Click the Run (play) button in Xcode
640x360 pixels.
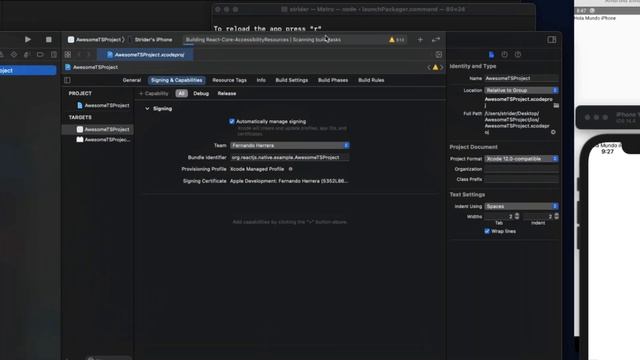click(x=27, y=40)
